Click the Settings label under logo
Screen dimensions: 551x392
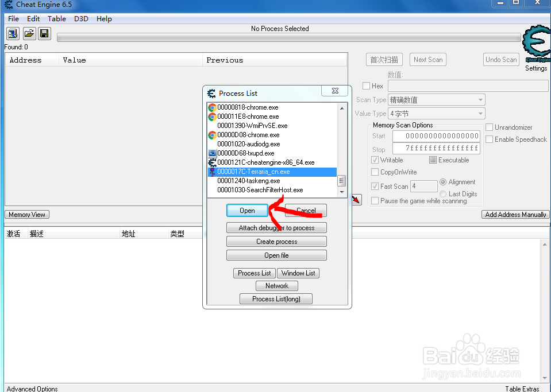536,68
